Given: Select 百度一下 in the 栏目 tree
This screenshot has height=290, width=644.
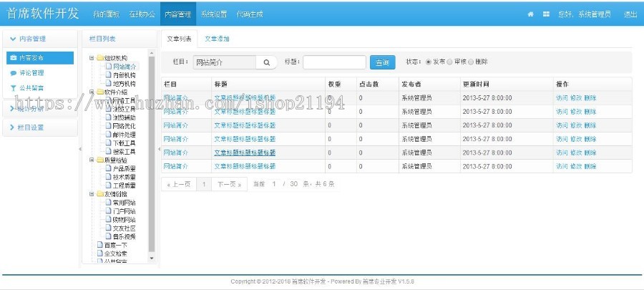Looking at the screenshot, I should [x=116, y=245].
